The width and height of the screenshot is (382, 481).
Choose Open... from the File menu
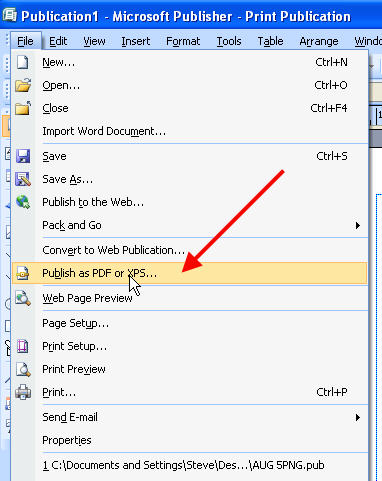[x=189, y=85]
